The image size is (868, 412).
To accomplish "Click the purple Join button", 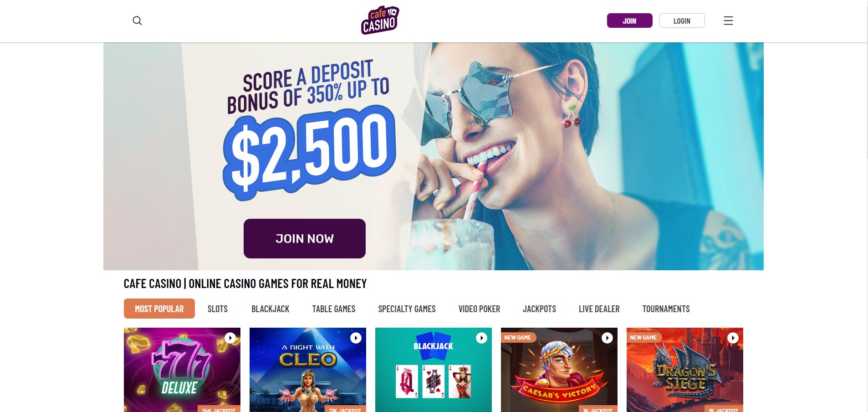I will point(630,21).
